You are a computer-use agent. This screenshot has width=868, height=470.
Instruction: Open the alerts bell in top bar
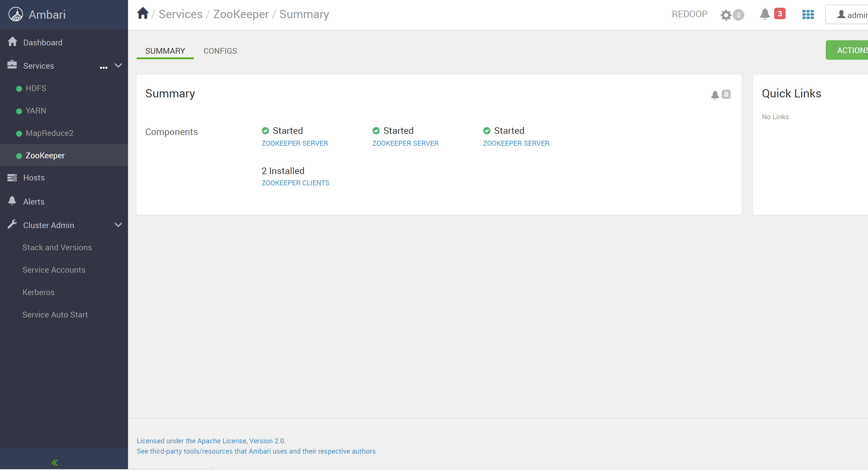(765, 14)
